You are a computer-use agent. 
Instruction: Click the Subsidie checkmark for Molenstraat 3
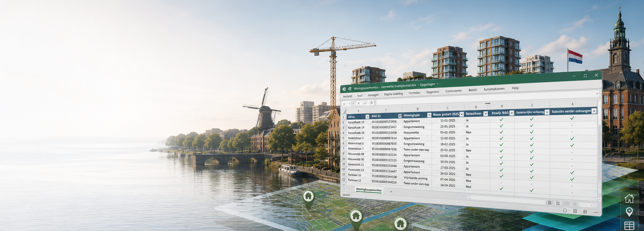coord(572,138)
